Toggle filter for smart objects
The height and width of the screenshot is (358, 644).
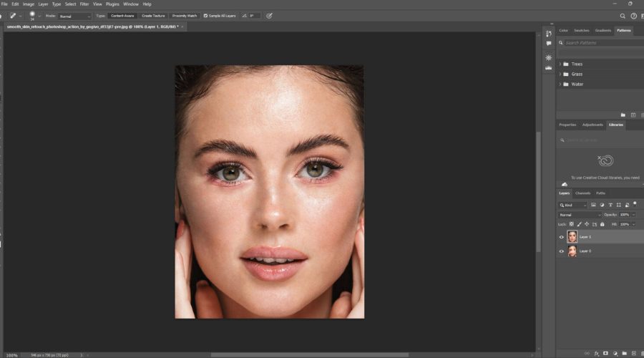tap(627, 205)
